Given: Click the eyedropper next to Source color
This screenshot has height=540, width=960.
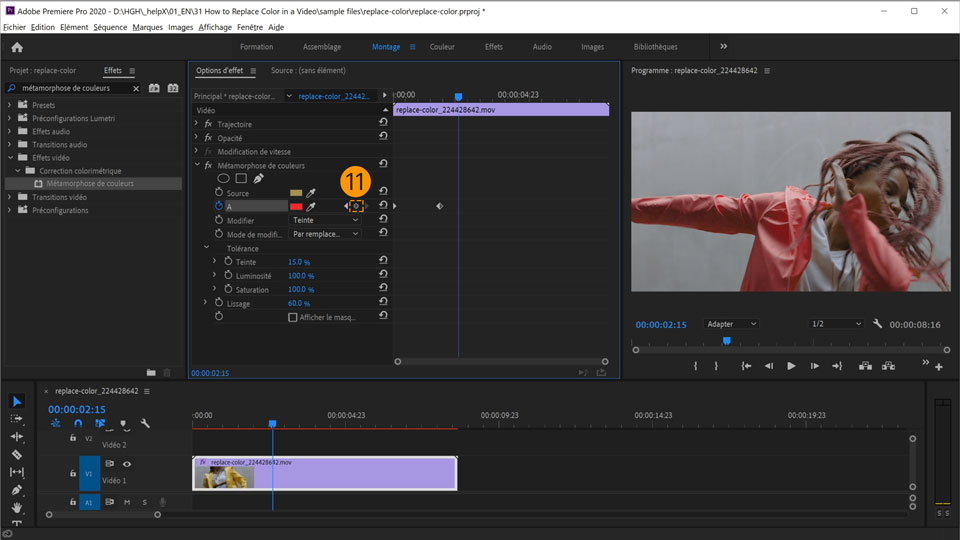Looking at the screenshot, I should tap(310, 193).
